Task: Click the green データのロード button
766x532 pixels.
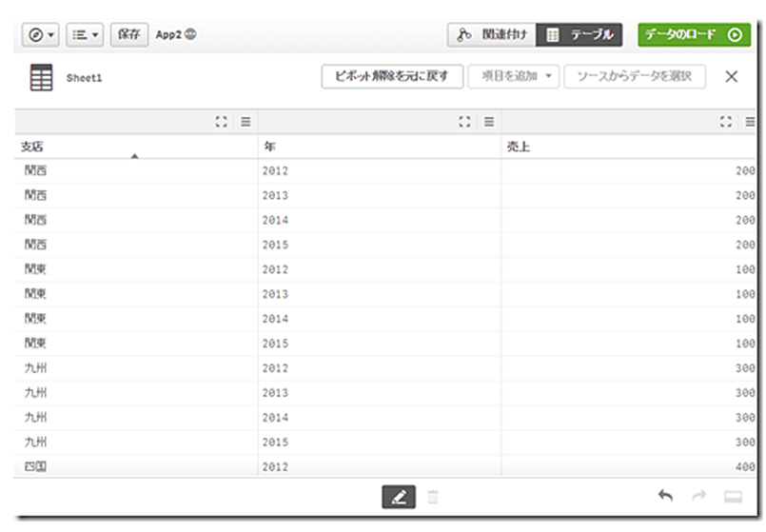Action: [695, 35]
